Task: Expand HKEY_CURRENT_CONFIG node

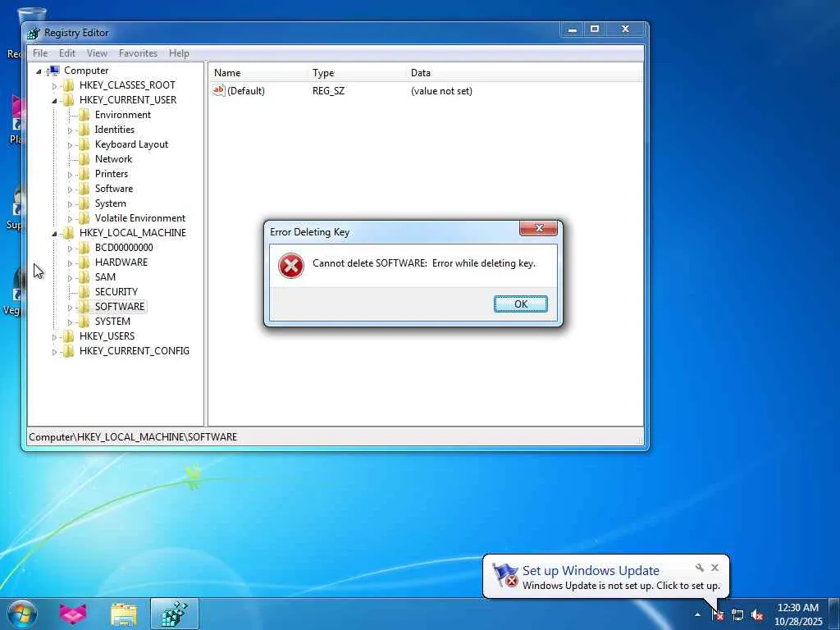Action: coord(54,352)
